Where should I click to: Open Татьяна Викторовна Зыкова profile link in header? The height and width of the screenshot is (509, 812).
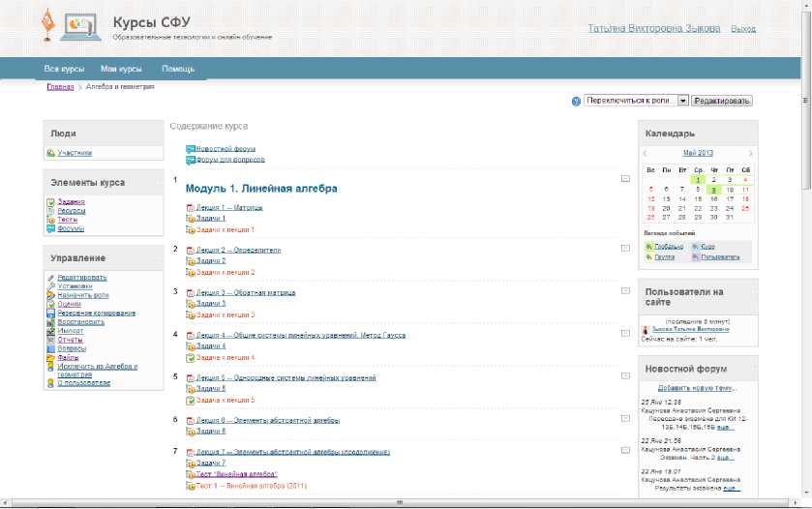click(653, 28)
